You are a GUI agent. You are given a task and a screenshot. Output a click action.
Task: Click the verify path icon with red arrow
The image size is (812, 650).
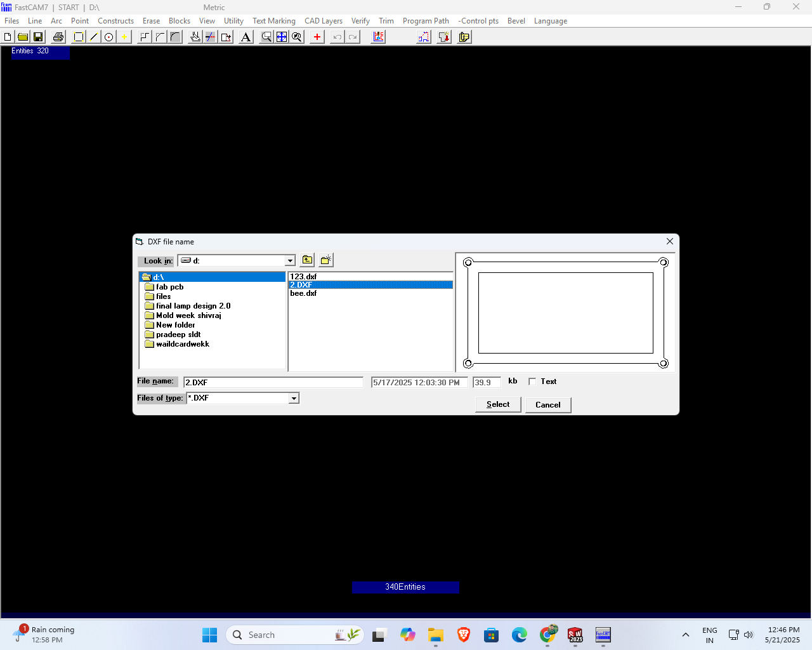(x=444, y=37)
